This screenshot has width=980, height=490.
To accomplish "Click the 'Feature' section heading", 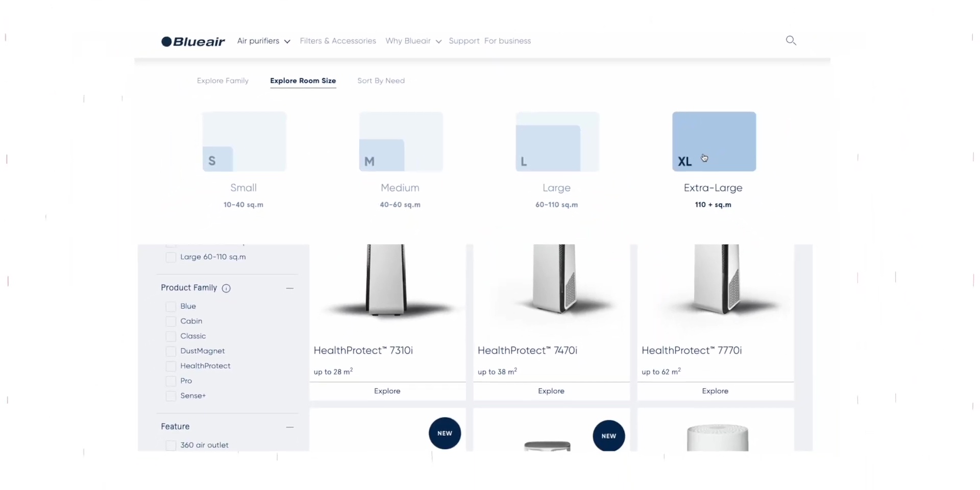I will click(175, 427).
